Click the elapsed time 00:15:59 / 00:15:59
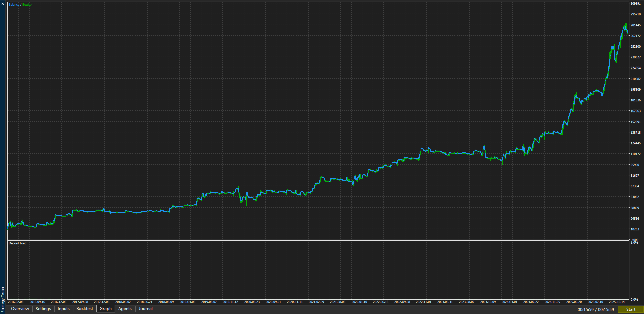 [x=596, y=310]
